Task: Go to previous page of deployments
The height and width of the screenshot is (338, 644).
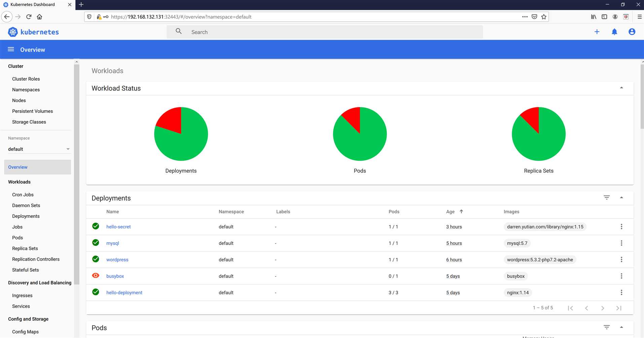Action: [x=586, y=308]
